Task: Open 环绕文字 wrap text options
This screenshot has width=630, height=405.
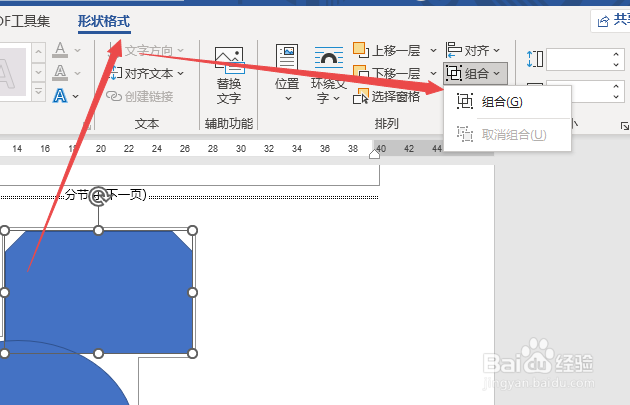Action: [328, 75]
